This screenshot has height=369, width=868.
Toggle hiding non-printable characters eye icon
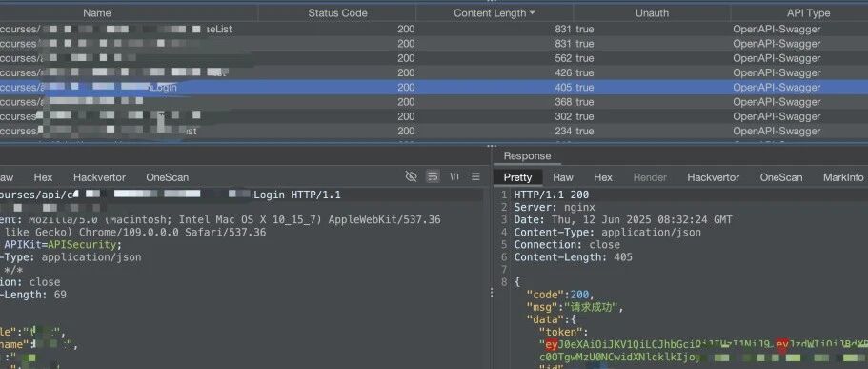tap(411, 176)
